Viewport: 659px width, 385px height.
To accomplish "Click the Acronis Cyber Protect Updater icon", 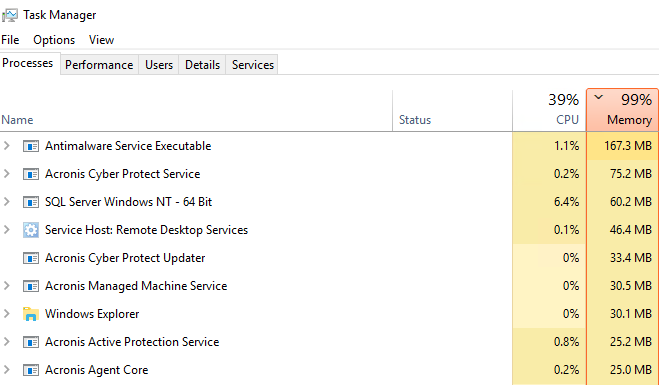I will pos(31,258).
